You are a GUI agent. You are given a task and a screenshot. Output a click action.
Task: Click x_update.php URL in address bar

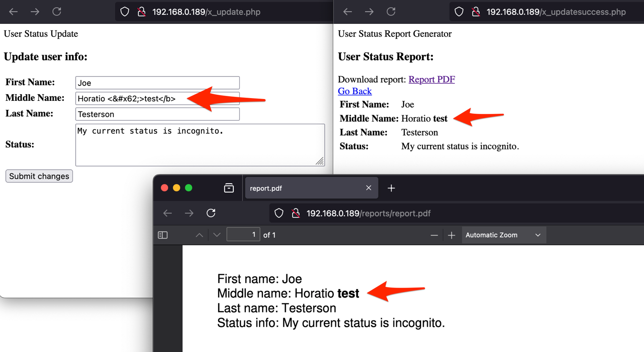(x=206, y=12)
